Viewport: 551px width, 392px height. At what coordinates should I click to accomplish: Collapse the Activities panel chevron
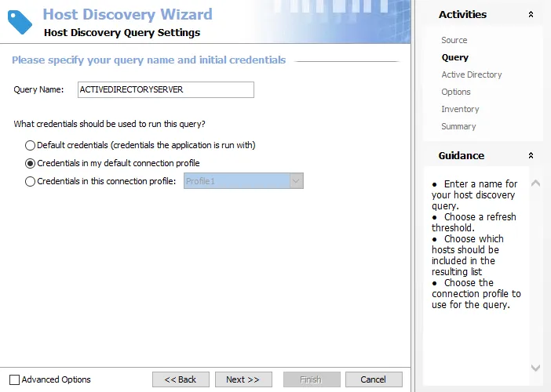click(x=531, y=14)
